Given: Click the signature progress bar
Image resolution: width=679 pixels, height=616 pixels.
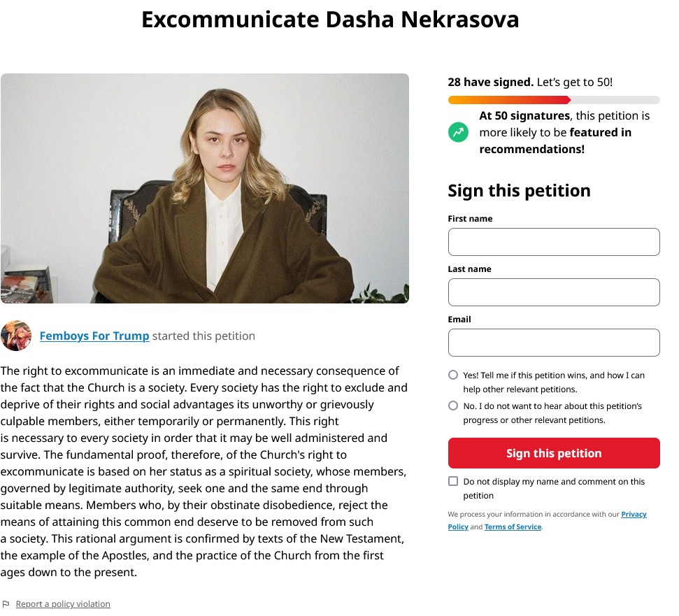Looking at the screenshot, I should pyautogui.click(x=554, y=100).
